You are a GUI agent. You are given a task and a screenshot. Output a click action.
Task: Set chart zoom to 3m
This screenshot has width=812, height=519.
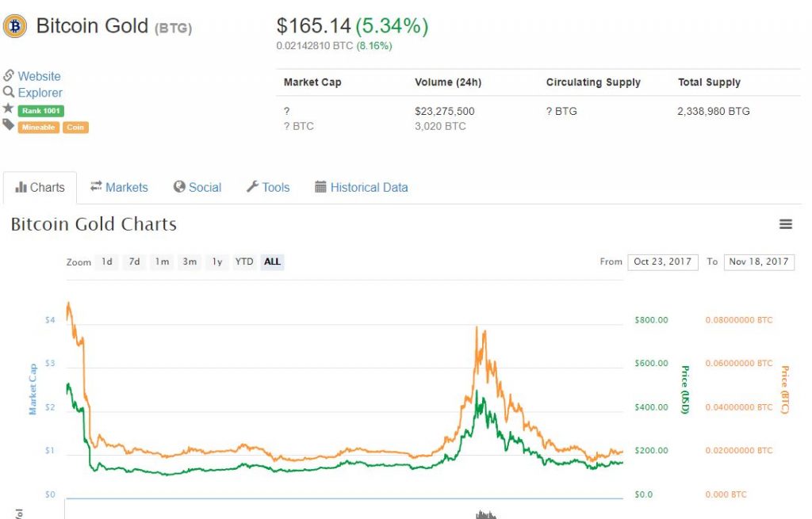pyautogui.click(x=190, y=261)
